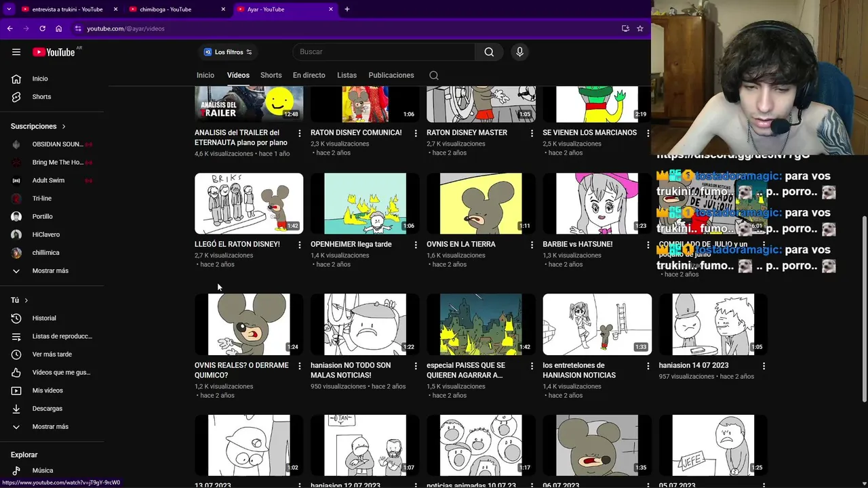Expand Mostrar más under subscriptions
Viewport: 868px width, 488px height.
52,271
